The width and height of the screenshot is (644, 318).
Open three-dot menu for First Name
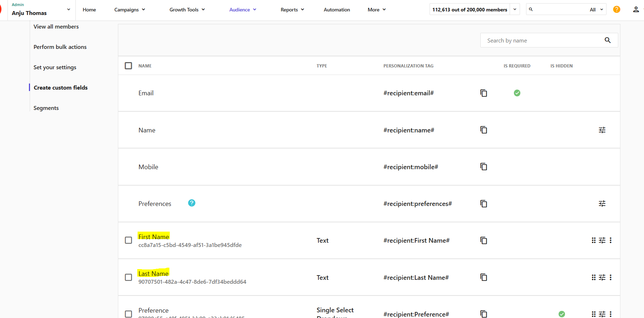click(x=610, y=240)
